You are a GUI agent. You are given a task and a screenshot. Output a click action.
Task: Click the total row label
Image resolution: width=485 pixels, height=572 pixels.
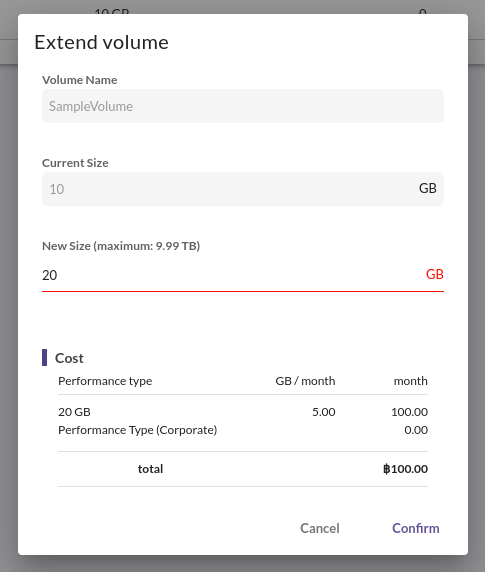click(150, 469)
